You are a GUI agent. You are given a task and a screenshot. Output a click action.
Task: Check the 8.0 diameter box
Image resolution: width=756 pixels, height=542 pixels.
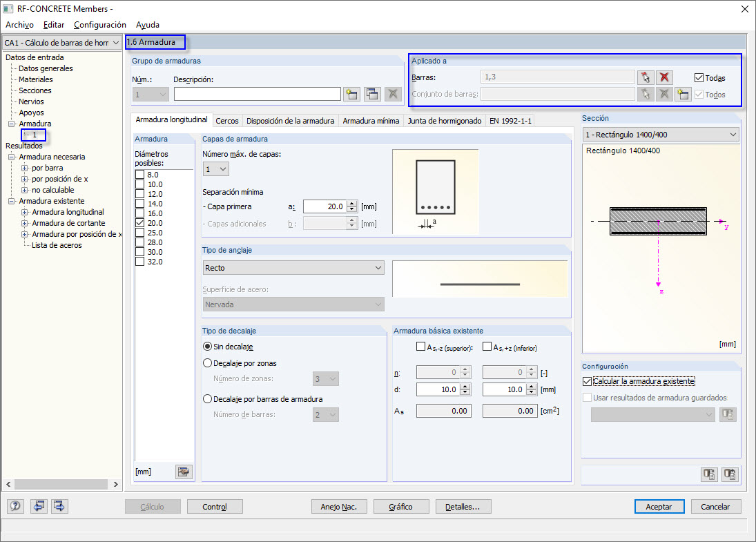[140, 175]
